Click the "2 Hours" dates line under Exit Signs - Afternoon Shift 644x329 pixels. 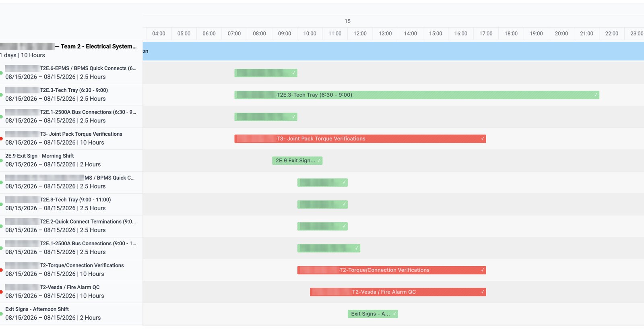tap(53, 318)
